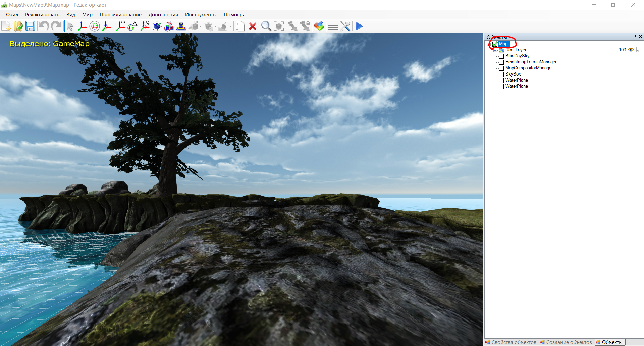644x346 pixels.
Task: Click the gray arrow tool icon
Action: (x=292, y=26)
